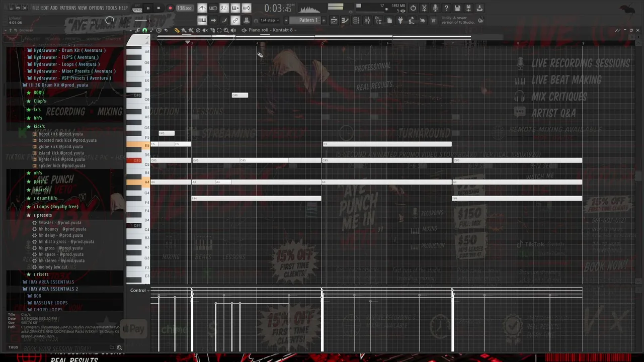Select boost kick @prod.yuuta sample
The height and width of the screenshot is (362, 644).
click(x=60, y=134)
